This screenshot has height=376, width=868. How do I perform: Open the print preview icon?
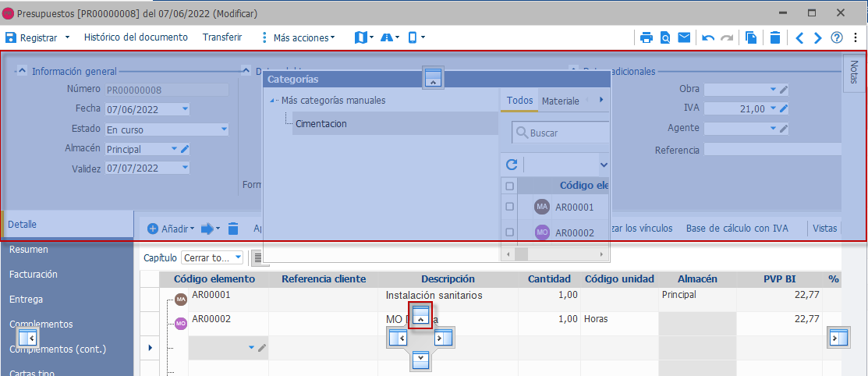(x=665, y=37)
